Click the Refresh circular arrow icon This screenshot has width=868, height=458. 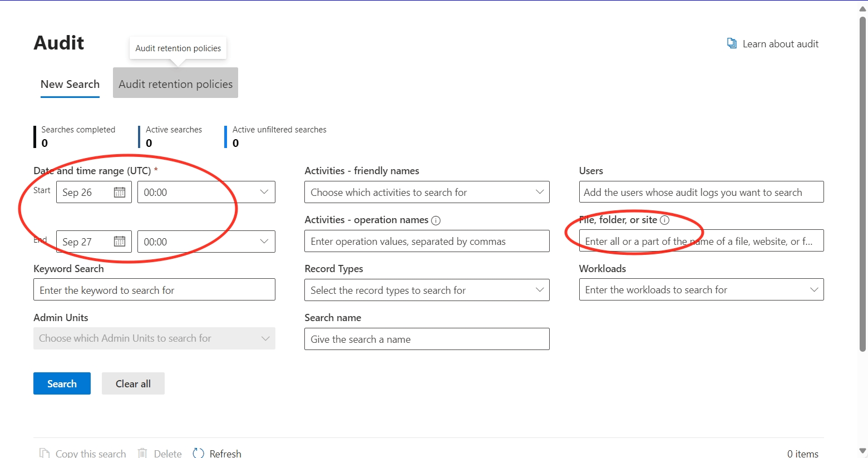click(198, 453)
